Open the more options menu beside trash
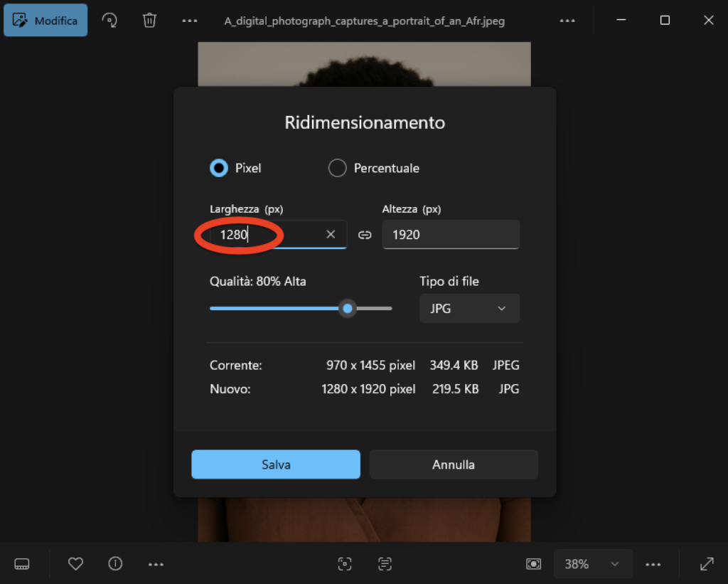Screen dimensions: 728x584 189,21
